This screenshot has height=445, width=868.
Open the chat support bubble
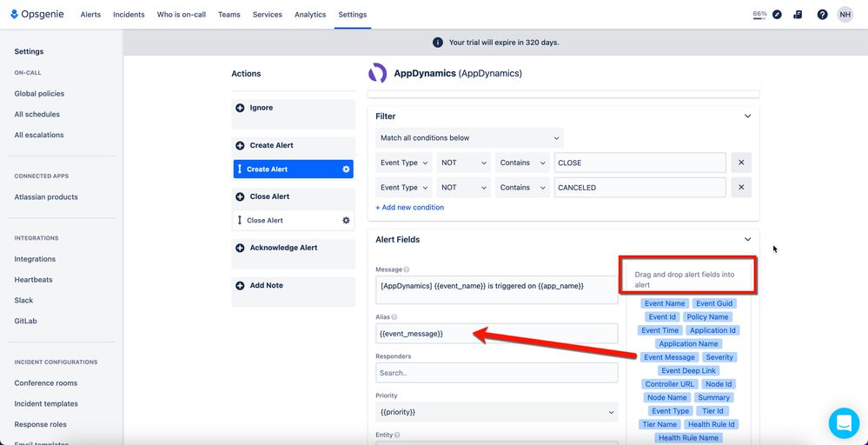pos(844,423)
